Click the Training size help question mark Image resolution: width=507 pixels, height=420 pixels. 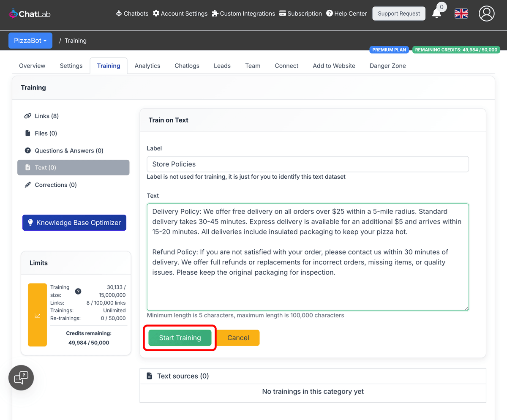(78, 291)
